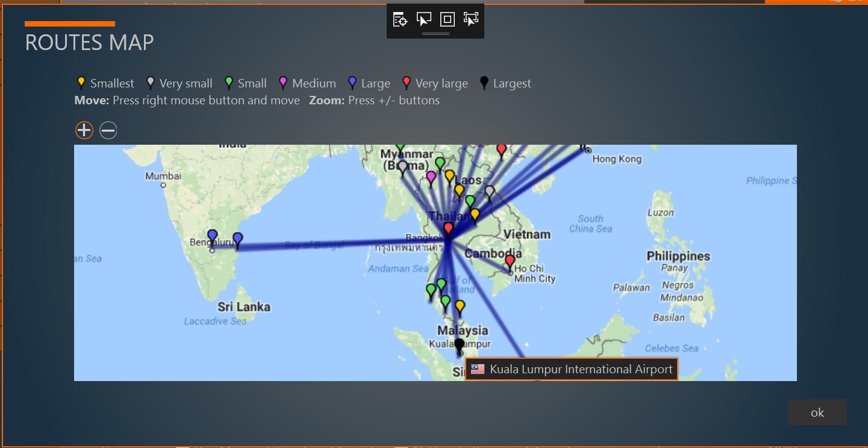Click the Kuala Lumpur International Airport tooltip
The height and width of the screenshot is (448, 868).
[x=572, y=369]
